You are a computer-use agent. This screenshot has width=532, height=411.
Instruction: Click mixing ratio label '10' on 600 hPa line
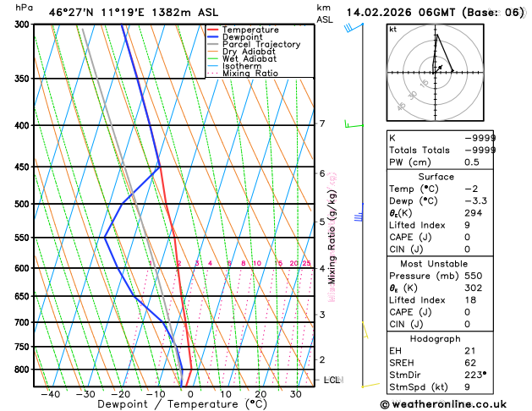pyautogui.click(x=257, y=263)
